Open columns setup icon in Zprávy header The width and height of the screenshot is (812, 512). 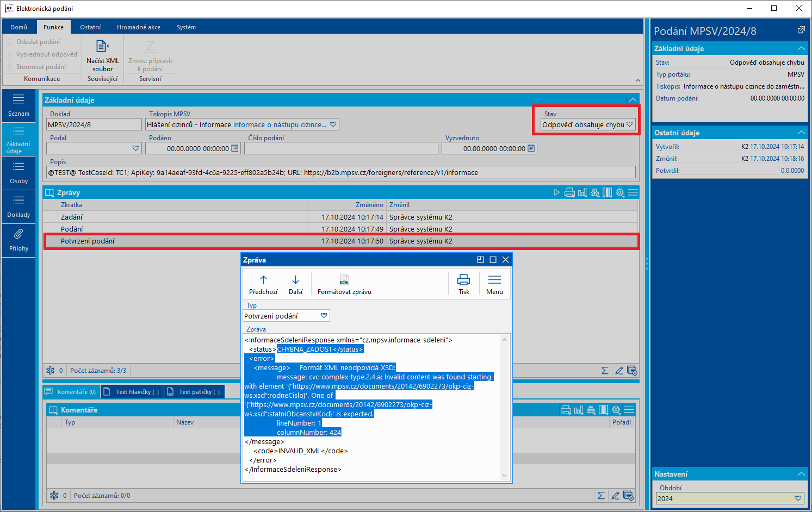[608, 192]
